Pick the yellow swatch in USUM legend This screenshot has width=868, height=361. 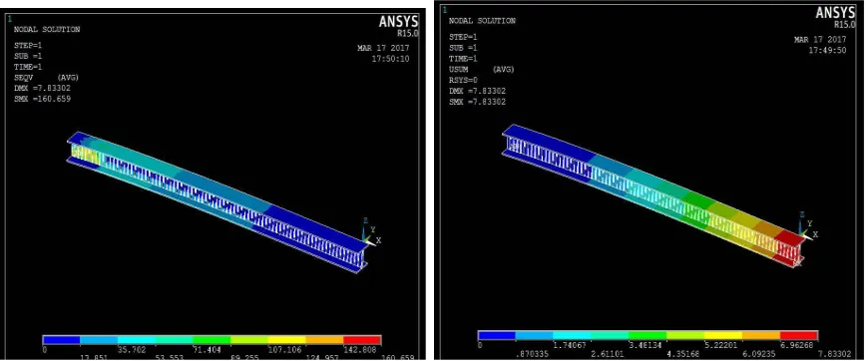[x=723, y=335]
